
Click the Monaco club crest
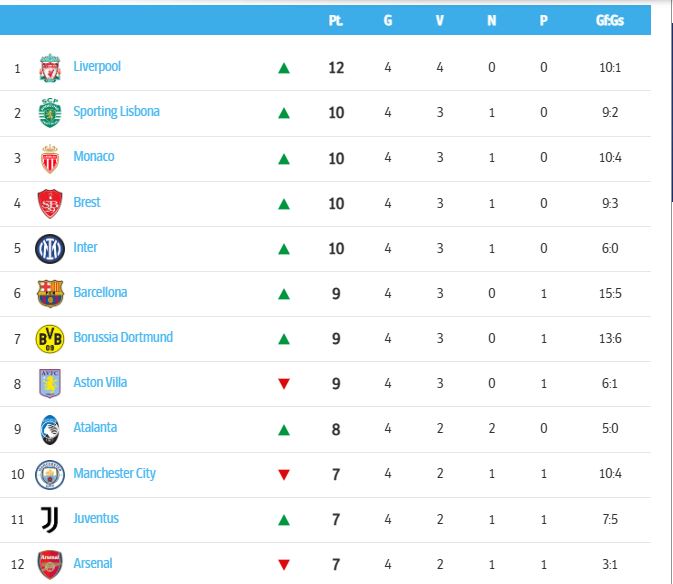(50, 158)
